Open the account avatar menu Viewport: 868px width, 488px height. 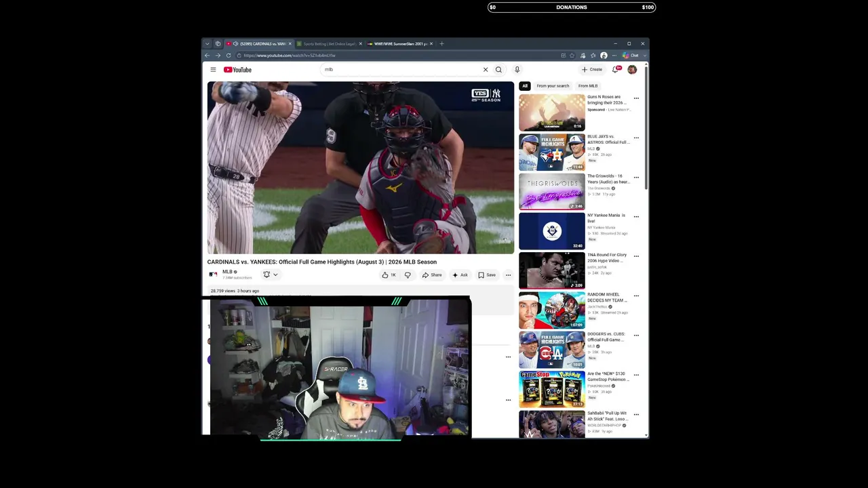(632, 69)
